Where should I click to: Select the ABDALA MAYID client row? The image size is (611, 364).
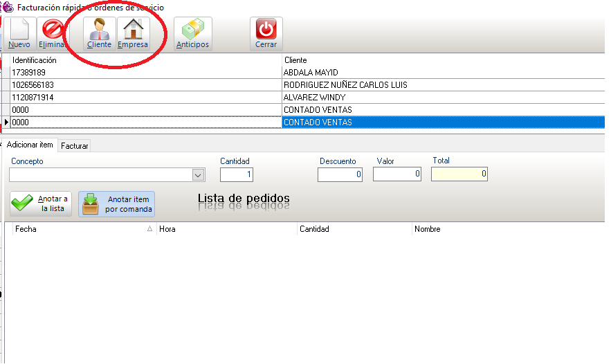(x=310, y=72)
